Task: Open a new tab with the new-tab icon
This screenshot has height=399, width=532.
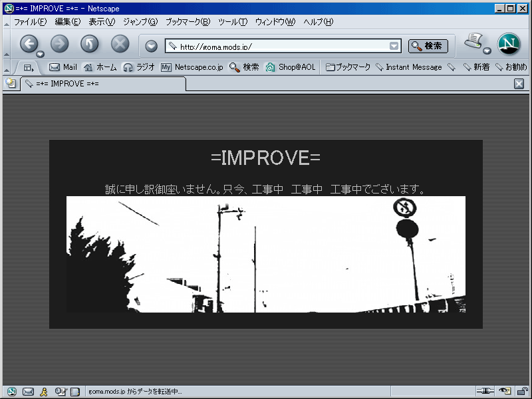Action: coord(11,84)
